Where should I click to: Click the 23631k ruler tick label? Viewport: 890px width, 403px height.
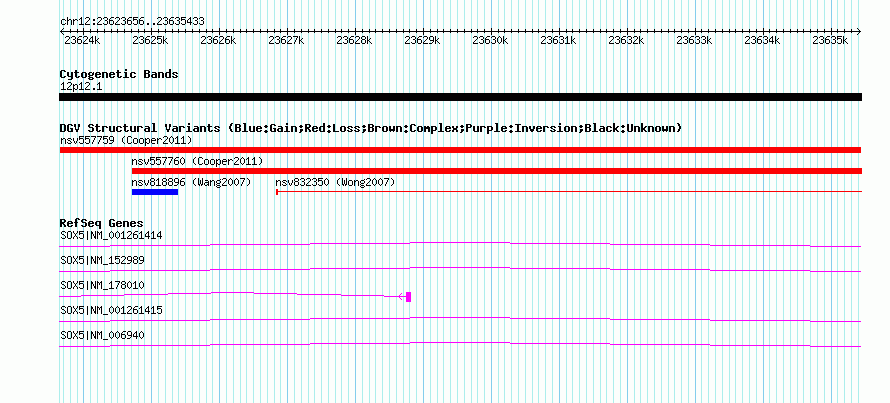coord(559,40)
